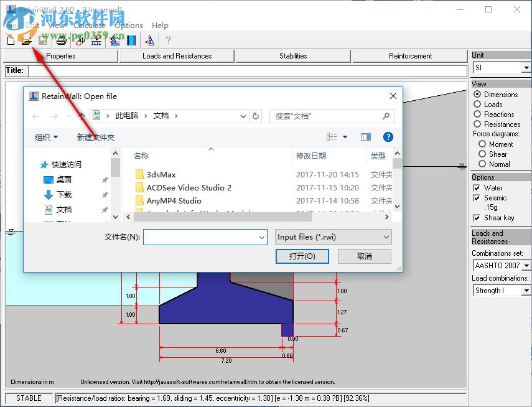Uncheck the Shear key option
The image size is (532, 407).
coord(477,218)
